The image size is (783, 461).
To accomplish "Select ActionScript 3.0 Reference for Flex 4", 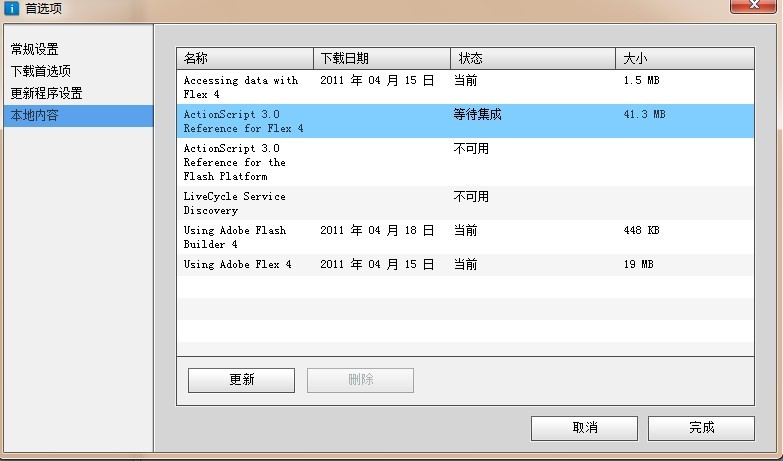I will pyautogui.click(x=465, y=121).
